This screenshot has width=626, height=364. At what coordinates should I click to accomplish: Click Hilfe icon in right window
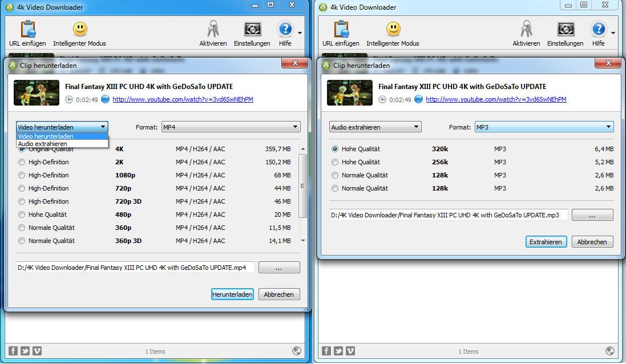pos(599,29)
